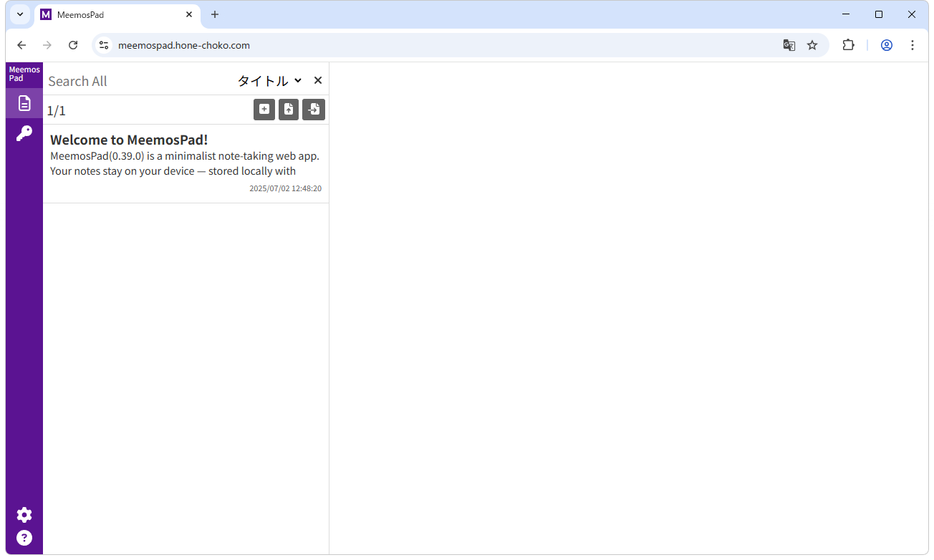This screenshot has height=560, width=934.
Task: Open the help question mark icon
Action: tap(24, 538)
